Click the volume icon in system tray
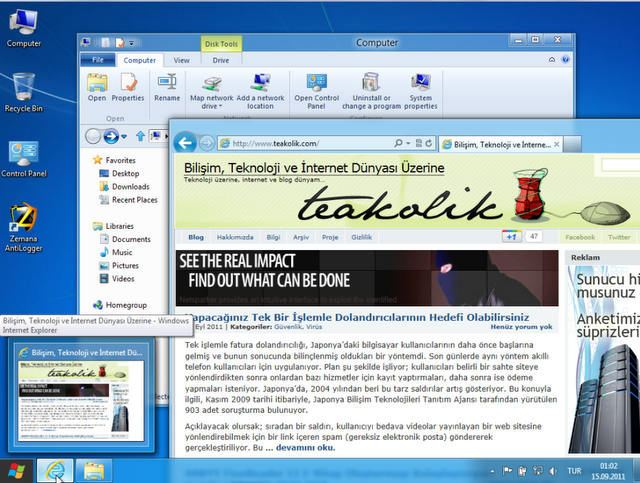This screenshot has height=483, width=640. pyautogui.click(x=553, y=471)
